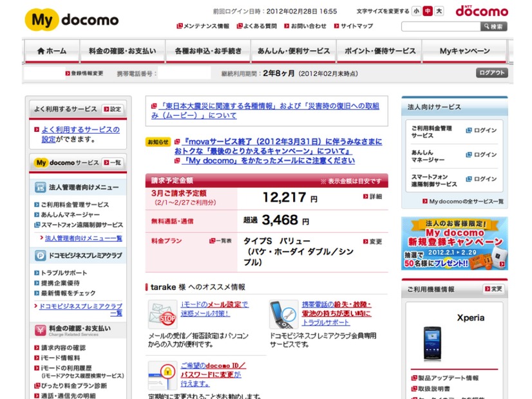Open 最新情報をチェック link
The width and height of the screenshot is (532, 399).
click(x=65, y=293)
